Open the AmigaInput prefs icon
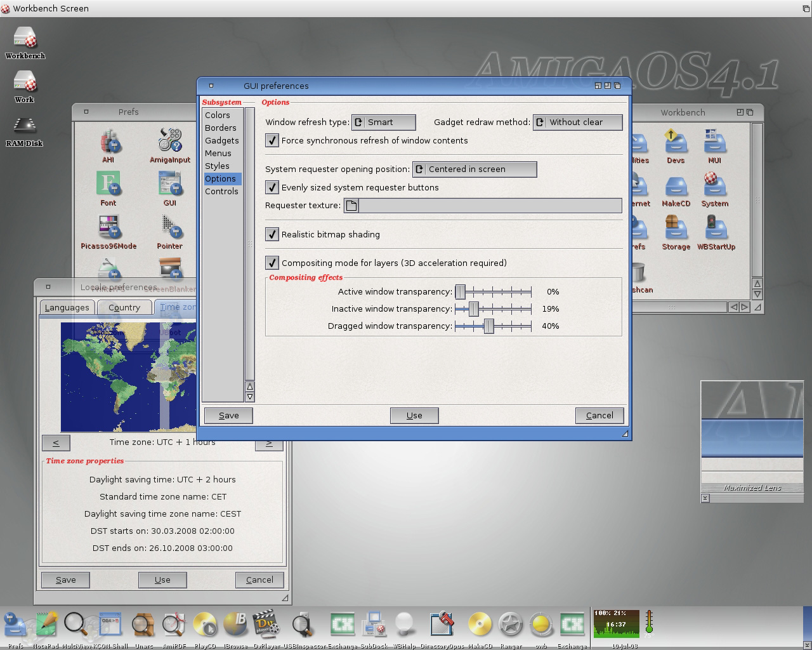The image size is (812, 650). point(170,141)
